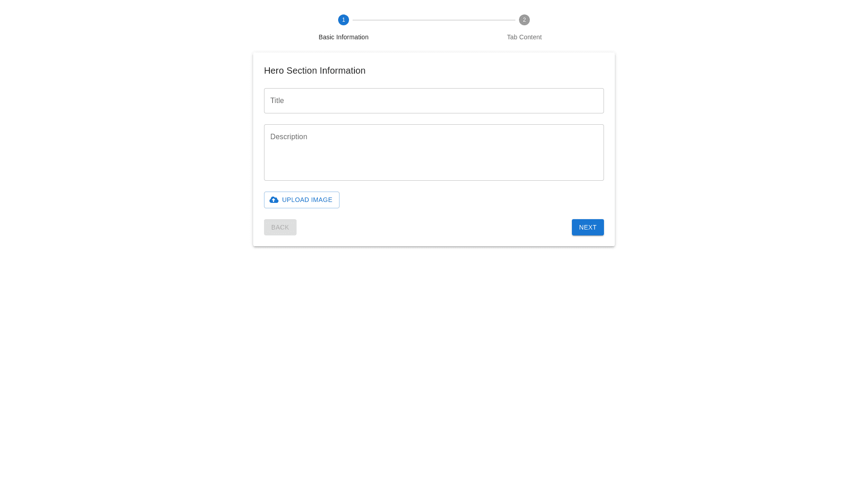Proceed with the Next button
This screenshot has height=488, width=868.
[x=588, y=227]
